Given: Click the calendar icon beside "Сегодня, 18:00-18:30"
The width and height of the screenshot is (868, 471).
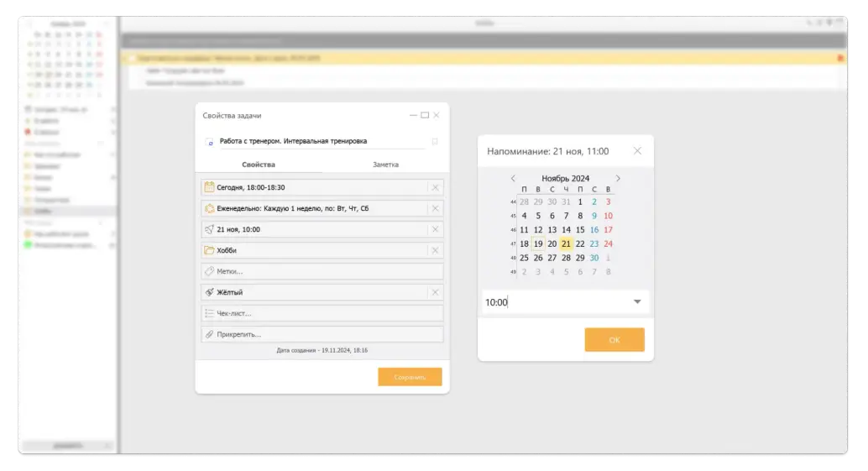Looking at the screenshot, I should click(x=209, y=187).
